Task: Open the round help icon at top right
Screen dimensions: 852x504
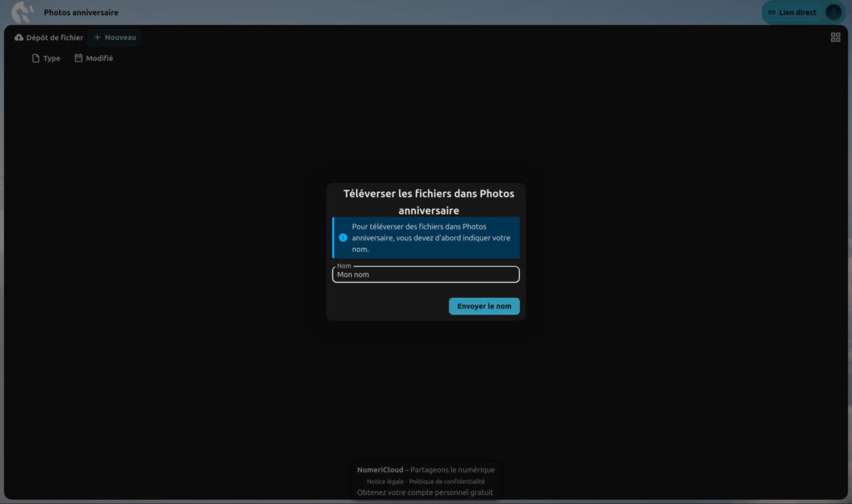Action: click(x=833, y=12)
